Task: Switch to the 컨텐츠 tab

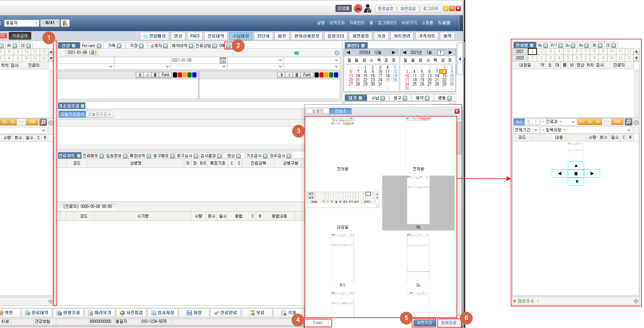Action: (x=340, y=111)
